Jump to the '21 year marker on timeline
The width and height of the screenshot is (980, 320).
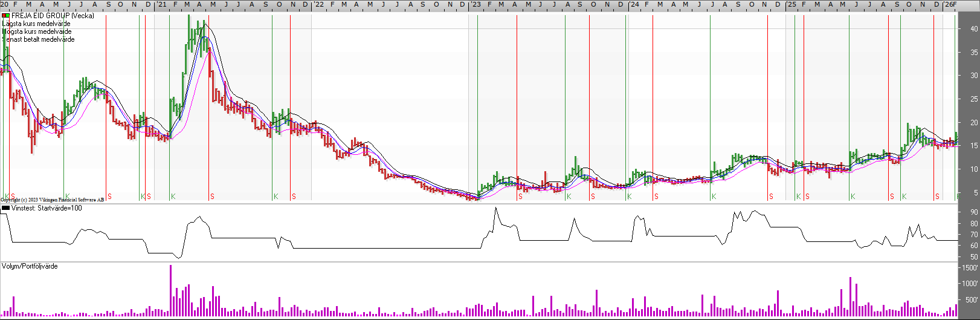click(x=161, y=4)
